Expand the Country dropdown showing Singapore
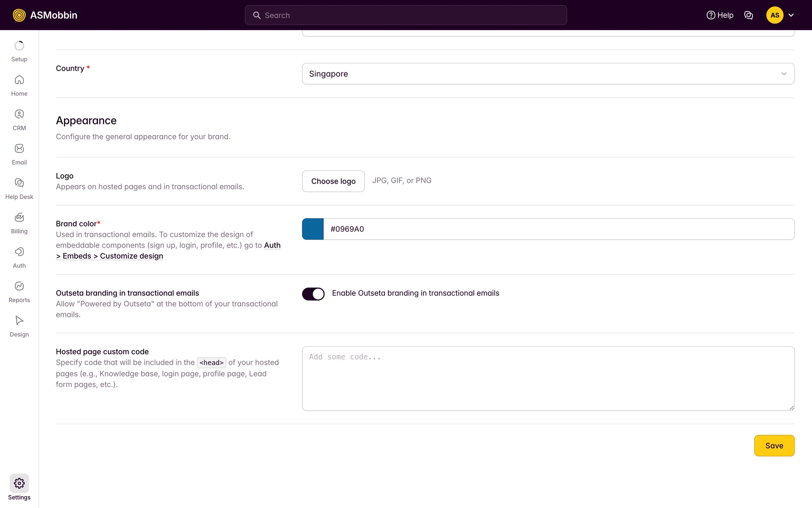 click(548, 74)
